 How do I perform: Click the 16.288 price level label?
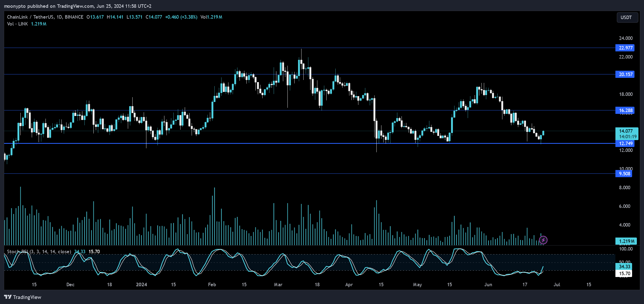coord(625,110)
